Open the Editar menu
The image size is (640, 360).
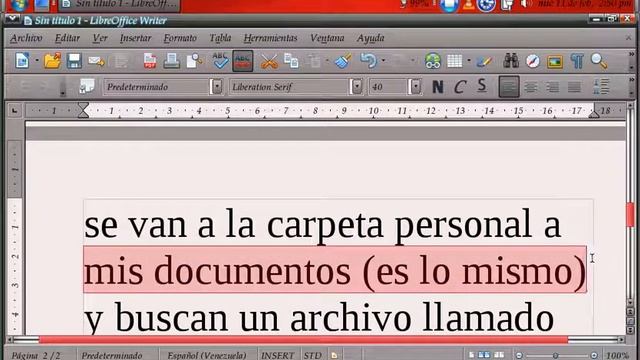point(67,38)
